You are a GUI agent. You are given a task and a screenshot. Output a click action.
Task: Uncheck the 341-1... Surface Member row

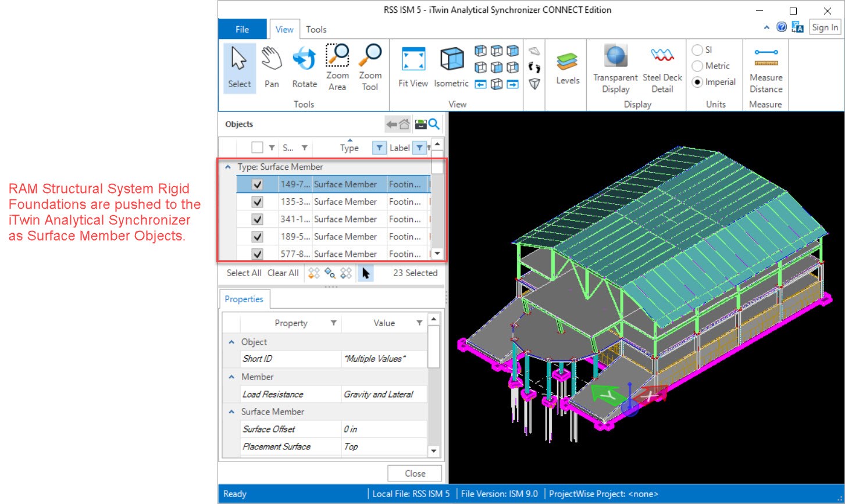tap(257, 219)
